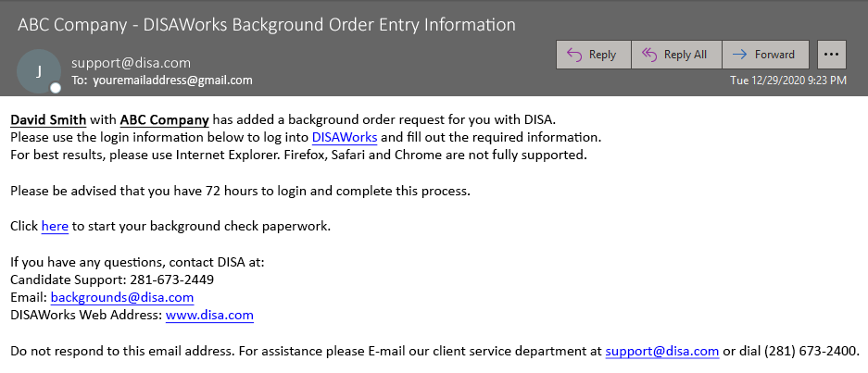
Task: Click the support@disa.com link in the last line
Action: coord(662,351)
